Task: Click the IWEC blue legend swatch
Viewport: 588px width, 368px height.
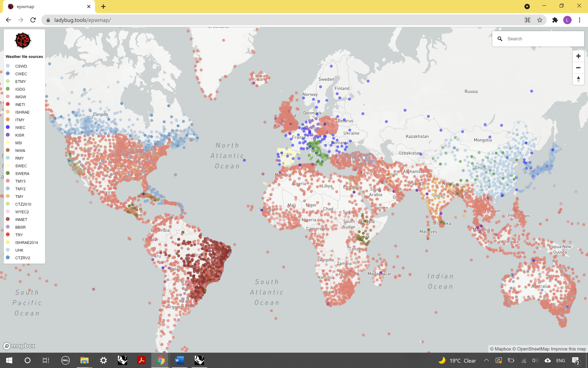Action: (x=8, y=127)
